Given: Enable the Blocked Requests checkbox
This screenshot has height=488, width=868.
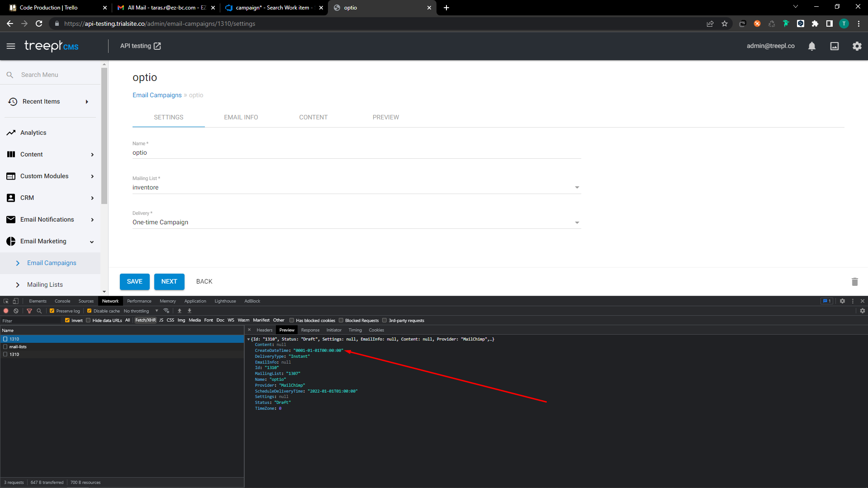Looking at the screenshot, I should tap(341, 321).
